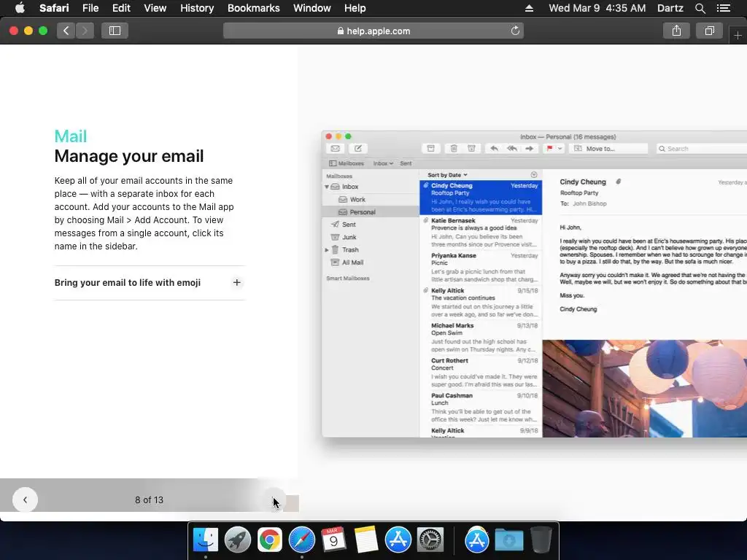Open System Preferences gear in Dock

pyautogui.click(x=430, y=540)
